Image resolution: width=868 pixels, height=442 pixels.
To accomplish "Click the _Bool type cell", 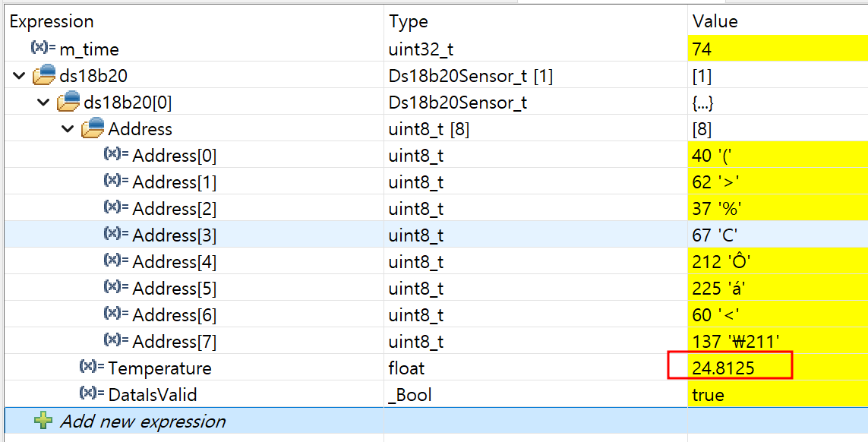I will pos(409,395).
